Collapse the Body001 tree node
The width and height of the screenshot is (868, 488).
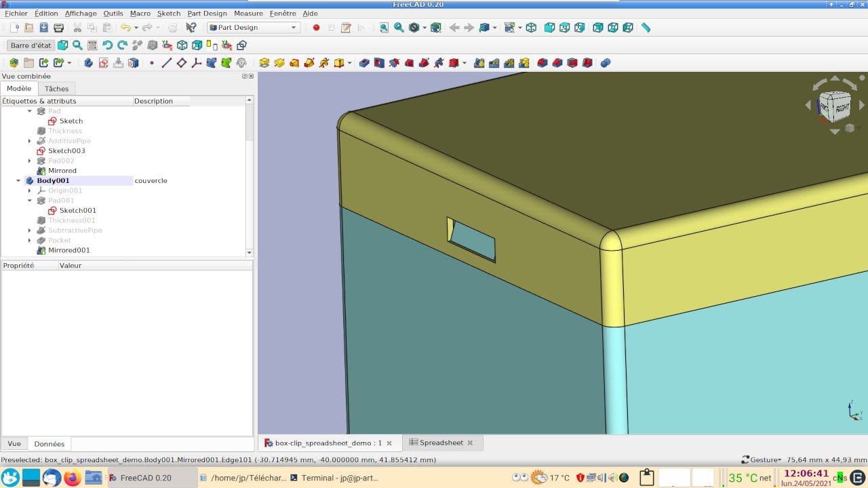coord(18,181)
